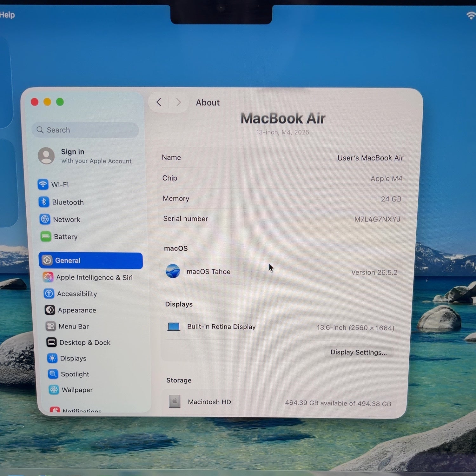Click the Notifications icon at sidebar bottom

coord(55,410)
